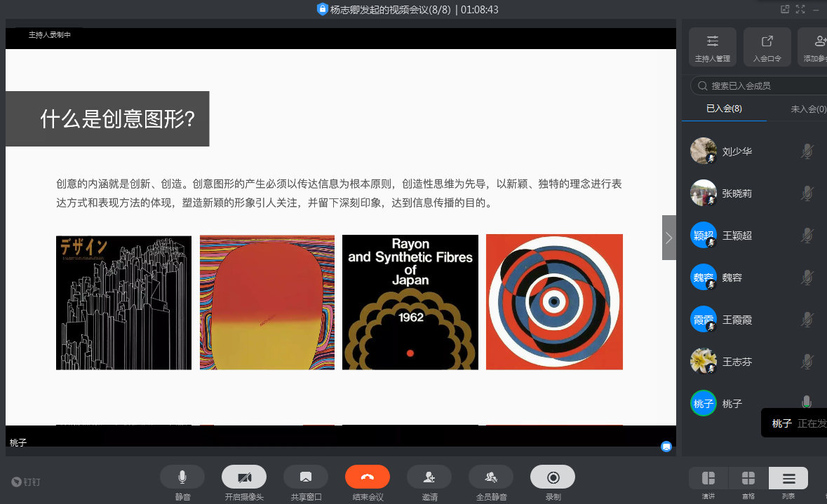827x504 pixels.
Task: Enter fullscreen with the expand icon
Action: pyautogui.click(x=800, y=9)
